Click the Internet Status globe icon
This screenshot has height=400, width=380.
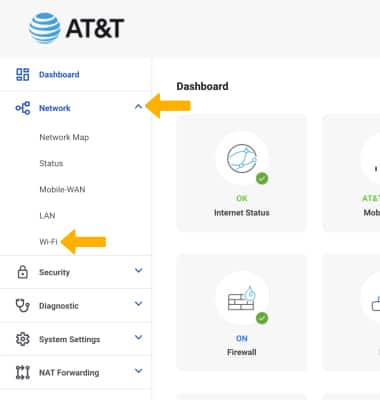click(242, 158)
